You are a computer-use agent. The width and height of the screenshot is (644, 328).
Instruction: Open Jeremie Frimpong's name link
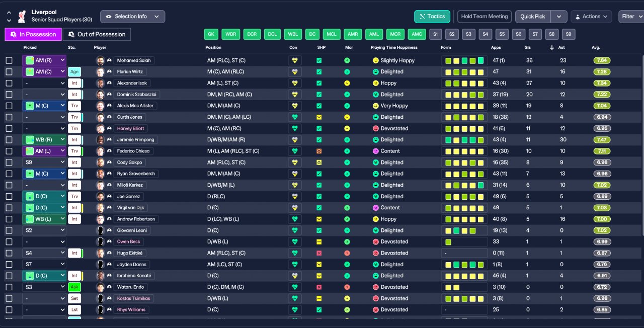[135, 140]
